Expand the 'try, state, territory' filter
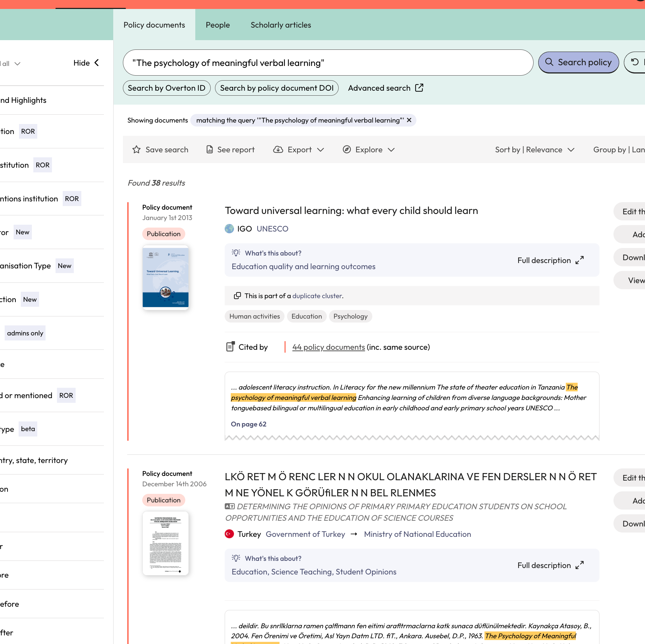Screen dimensions: 645x644 click(52, 460)
